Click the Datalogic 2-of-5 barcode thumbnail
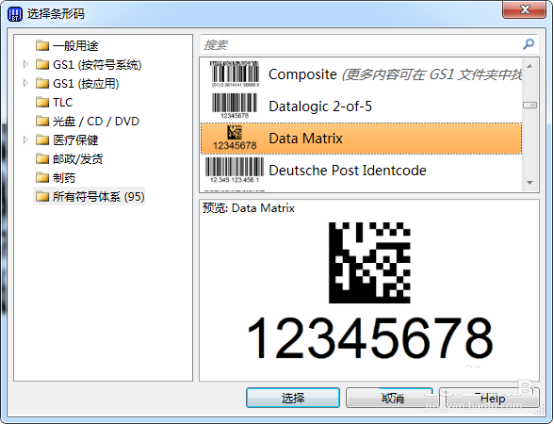 [235, 106]
